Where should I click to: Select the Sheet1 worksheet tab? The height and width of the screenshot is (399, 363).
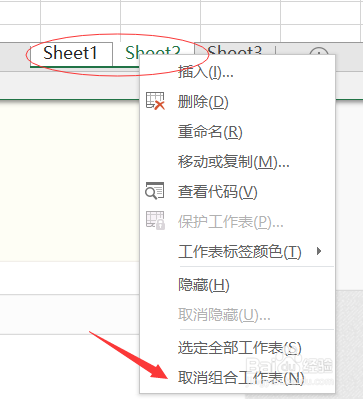[71, 53]
